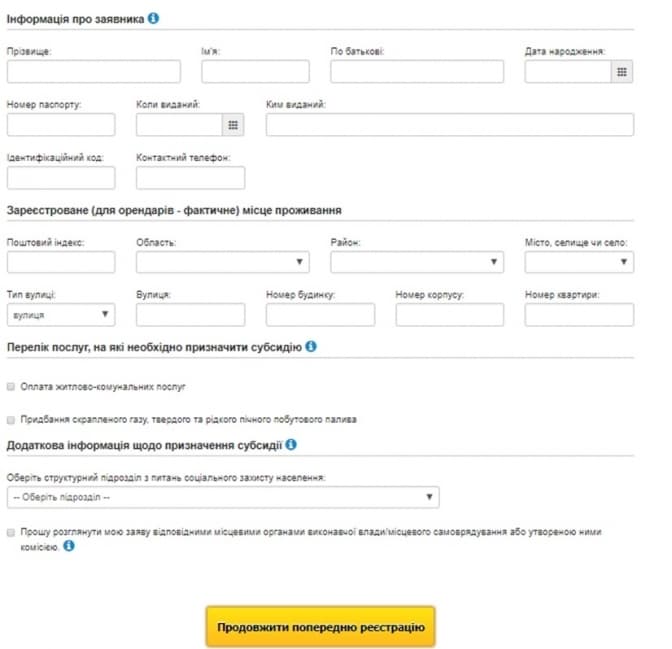Open the Коли виданий calendar picker
This screenshot has width=672, height=649.
(233, 124)
